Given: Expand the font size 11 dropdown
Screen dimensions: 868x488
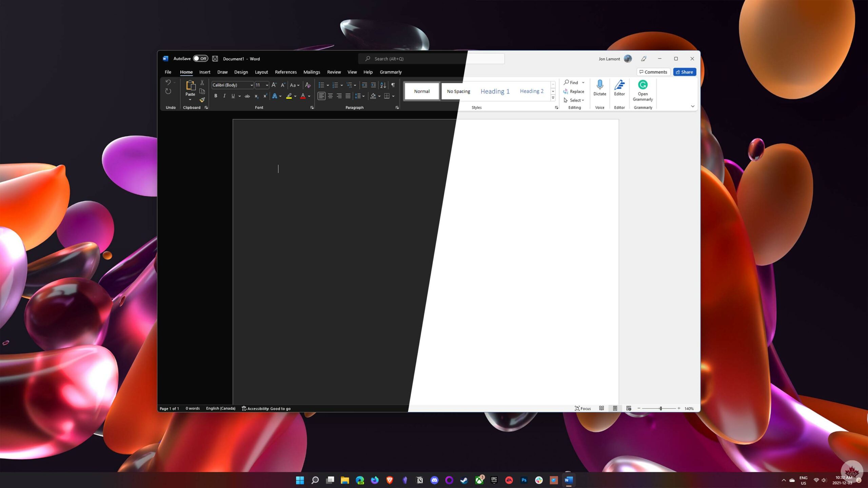Looking at the screenshot, I should [x=267, y=85].
